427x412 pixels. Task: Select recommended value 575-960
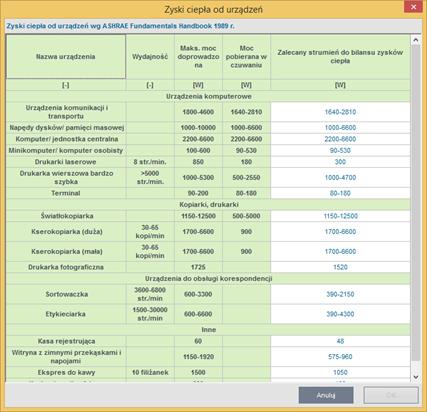340,357
